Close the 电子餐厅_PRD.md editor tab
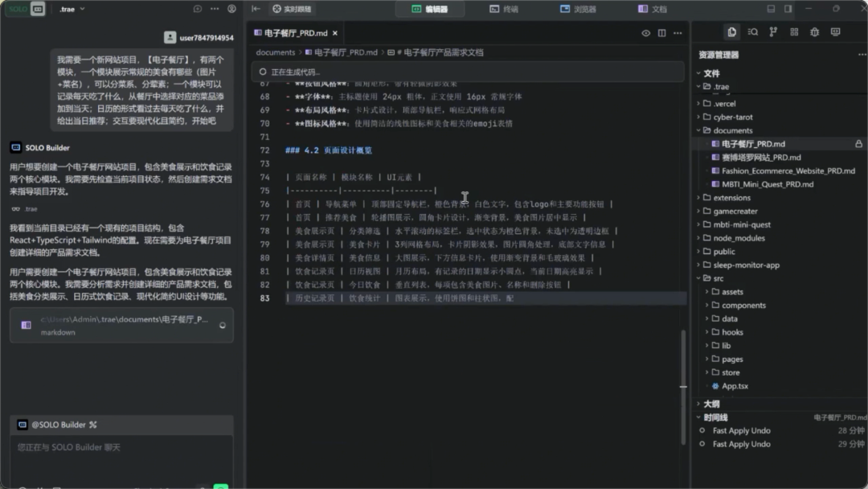Viewport: 868px width, 489px height. point(335,33)
